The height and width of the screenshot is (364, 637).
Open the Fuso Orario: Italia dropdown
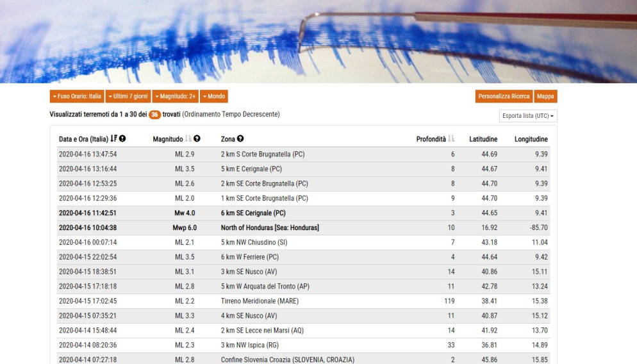(x=77, y=96)
